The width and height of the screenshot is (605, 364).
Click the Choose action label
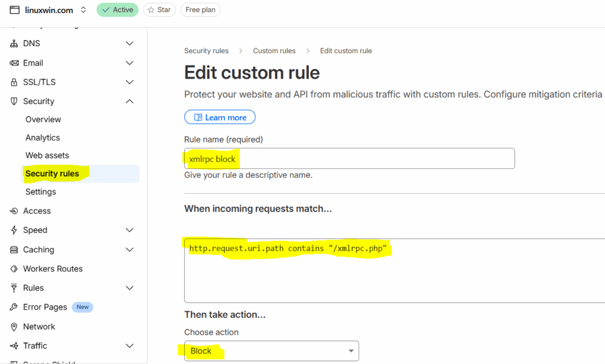(x=212, y=332)
